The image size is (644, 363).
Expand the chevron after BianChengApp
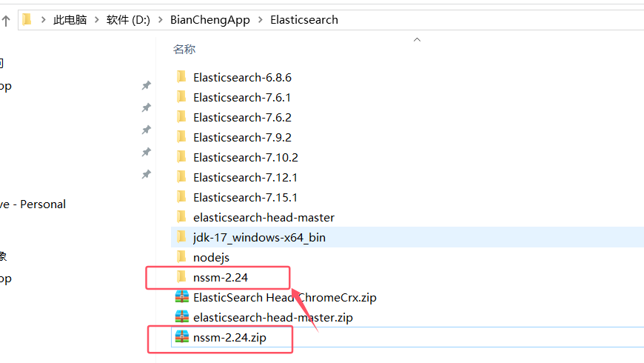(261, 20)
